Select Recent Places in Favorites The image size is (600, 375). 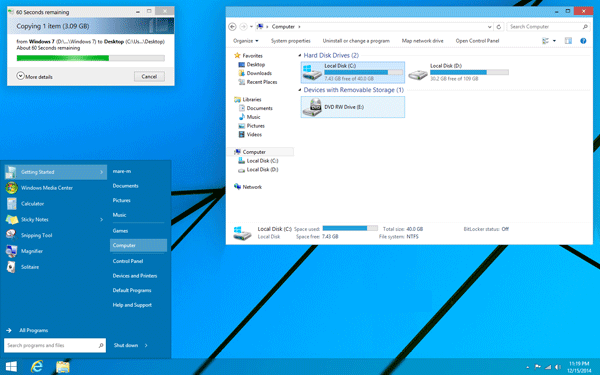[258, 82]
